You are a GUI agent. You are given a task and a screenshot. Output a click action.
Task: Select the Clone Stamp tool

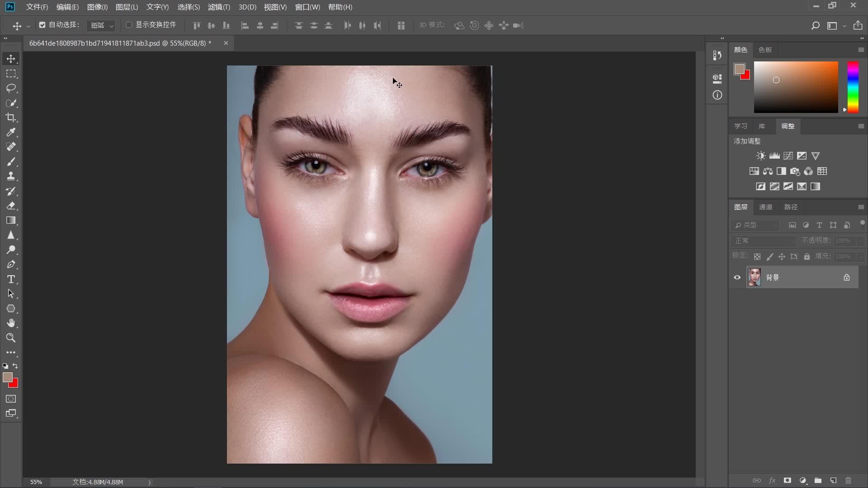[x=11, y=176]
